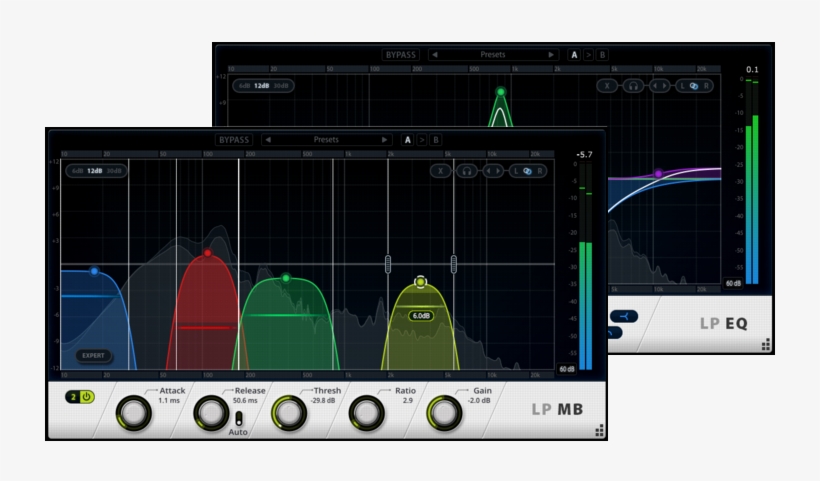This screenshot has height=481, width=820.
Task: Select next band arrow in LP MB
Action: coord(498,171)
